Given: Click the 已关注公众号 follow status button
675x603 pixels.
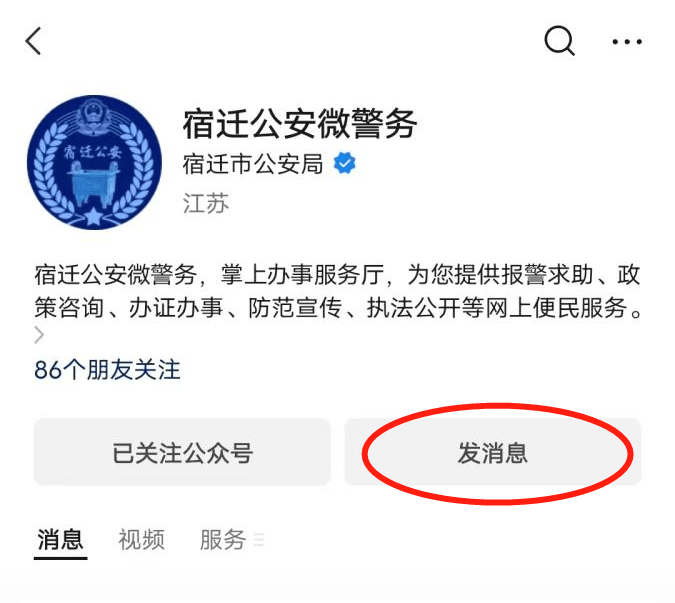Looking at the screenshot, I should (x=182, y=452).
